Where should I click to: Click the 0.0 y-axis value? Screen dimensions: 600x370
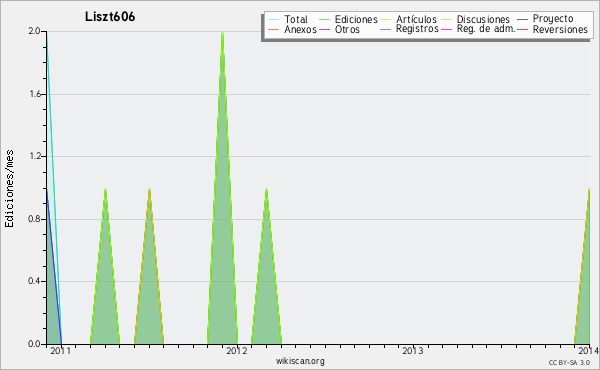click(34, 344)
